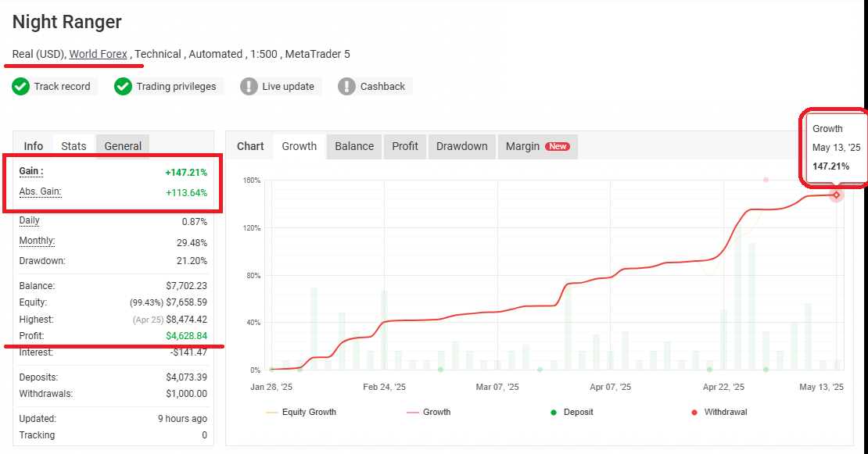This screenshot has width=868, height=454.
Task: Click the 'Monthly:' label
Action: pos(37,241)
